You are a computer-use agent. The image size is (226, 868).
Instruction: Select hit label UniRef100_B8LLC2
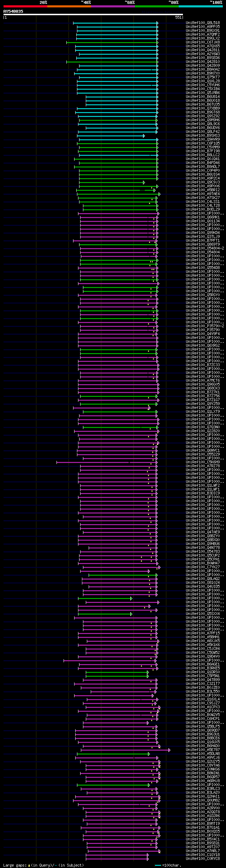point(203,155)
